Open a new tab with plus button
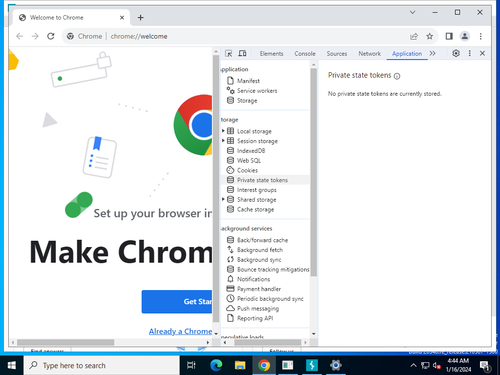Image resolution: width=500 pixels, height=375 pixels. point(140,17)
